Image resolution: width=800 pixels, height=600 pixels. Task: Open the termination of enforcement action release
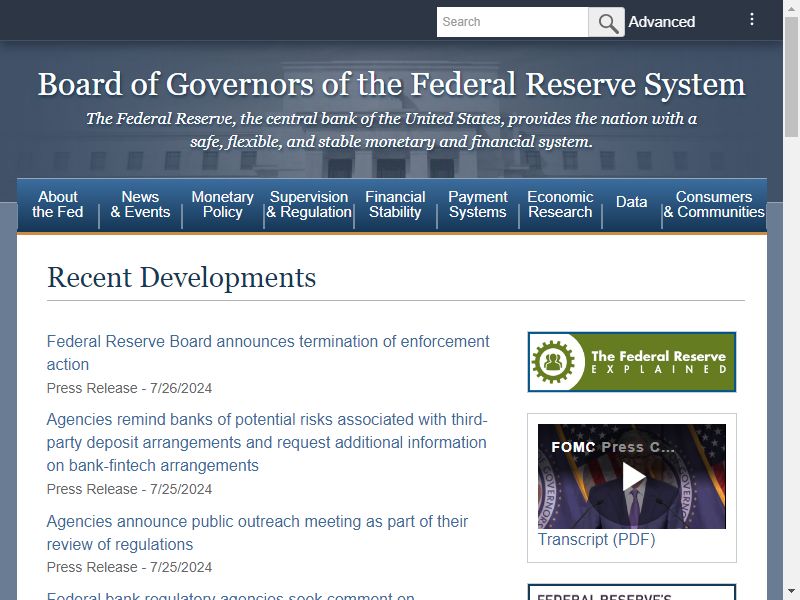tap(268, 353)
